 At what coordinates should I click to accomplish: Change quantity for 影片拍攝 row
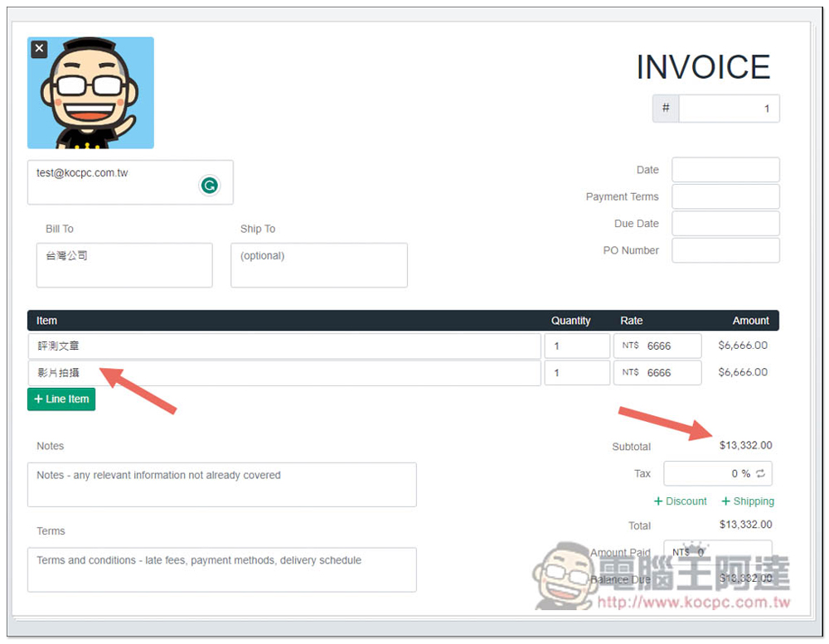pos(577,373)
